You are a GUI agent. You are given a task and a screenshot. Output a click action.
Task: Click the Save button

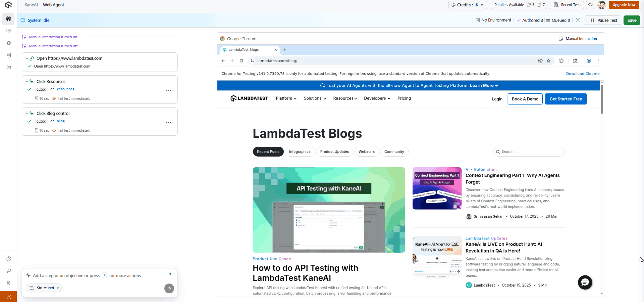click(x=632, y=20)
